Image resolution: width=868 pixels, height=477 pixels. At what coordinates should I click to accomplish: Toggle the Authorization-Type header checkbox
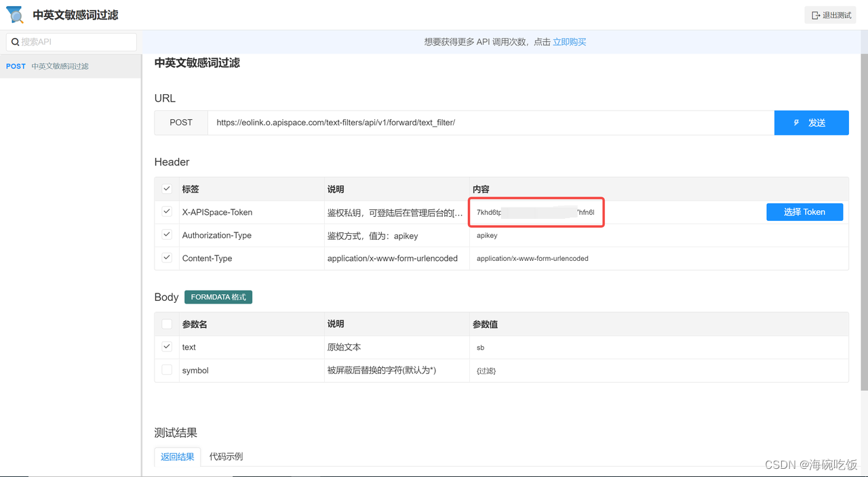click(167, 235)
